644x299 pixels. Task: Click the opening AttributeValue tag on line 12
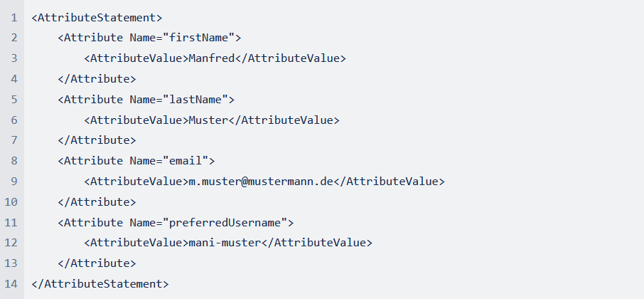pyautogui.click(x=136, y=243)
